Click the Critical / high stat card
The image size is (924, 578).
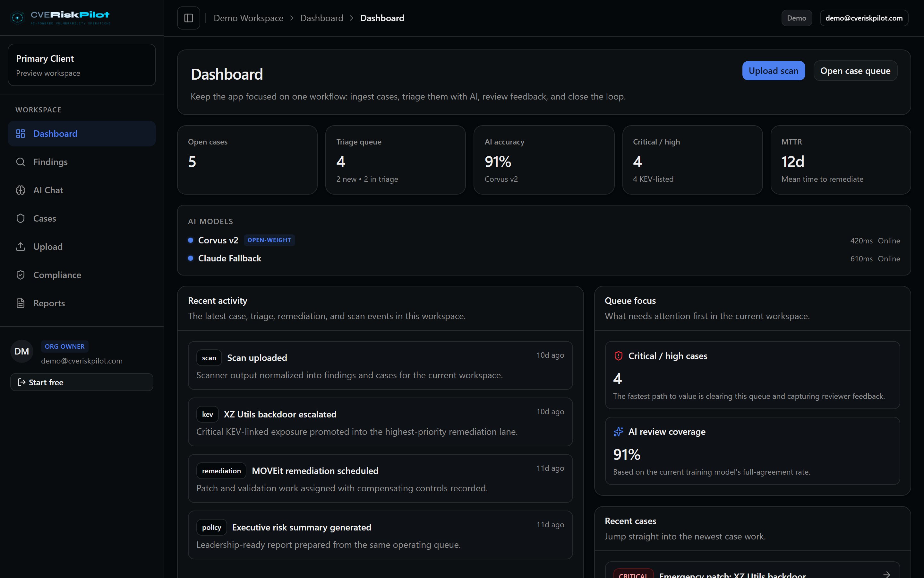coord(692,160)
